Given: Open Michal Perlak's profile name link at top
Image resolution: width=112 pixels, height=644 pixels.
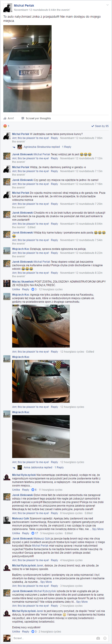Looking at the screenshot, I should [24, 6].
